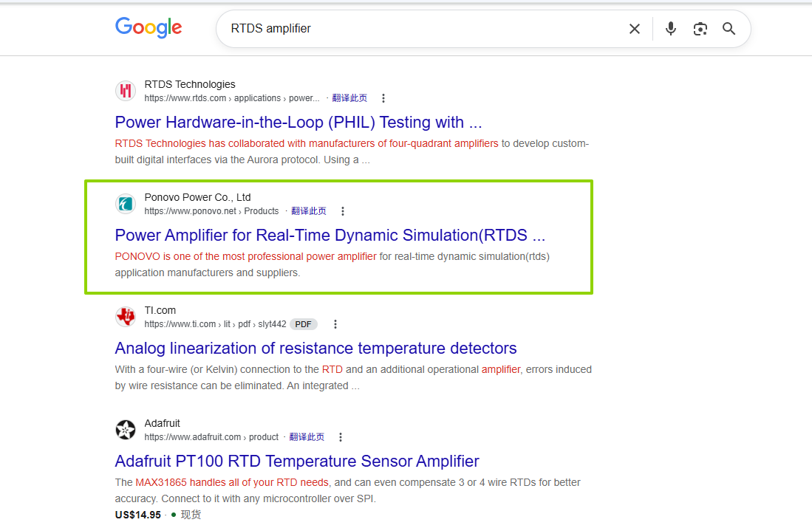Click the 现货 in-stock label
812x528 pixels.
[x=191, y=515]
